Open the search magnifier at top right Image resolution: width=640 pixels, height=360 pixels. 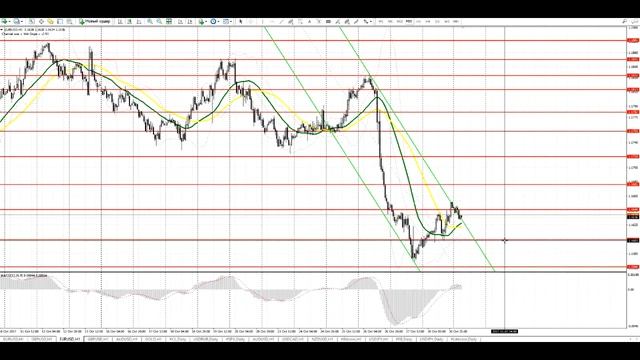point(624,21)
